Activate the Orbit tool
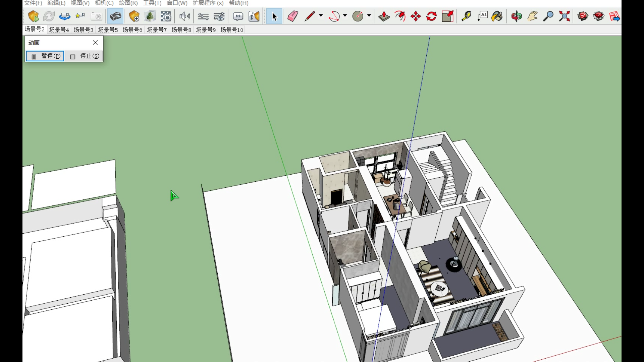This screenshot has width=644, height=362. tap(516, 16)
